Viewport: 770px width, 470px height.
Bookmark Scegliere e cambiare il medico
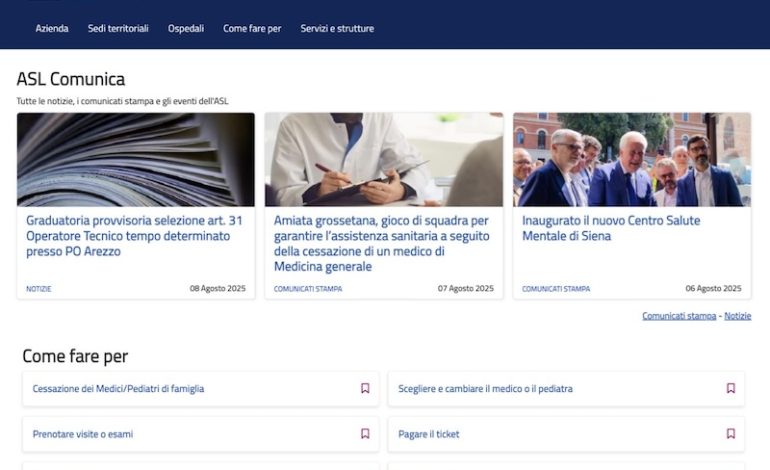point(731,388)
